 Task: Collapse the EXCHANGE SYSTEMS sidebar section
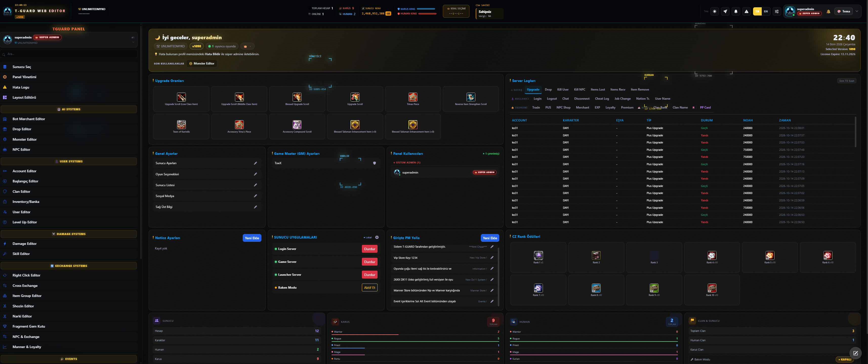pyautogui.click(x=69, y=266)
